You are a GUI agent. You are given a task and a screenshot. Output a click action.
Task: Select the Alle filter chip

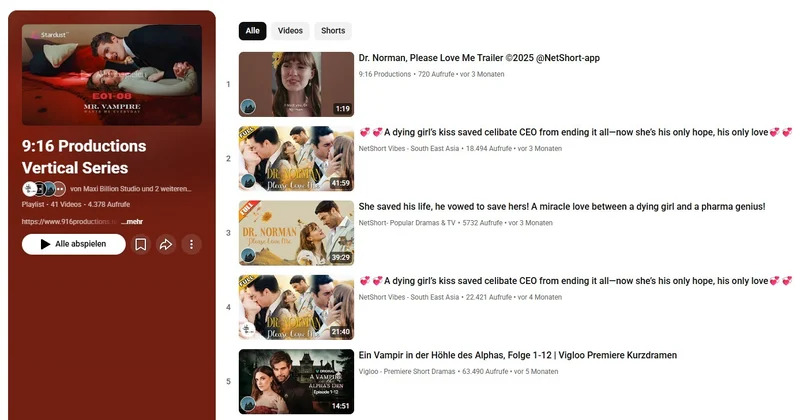coord(252,31)
